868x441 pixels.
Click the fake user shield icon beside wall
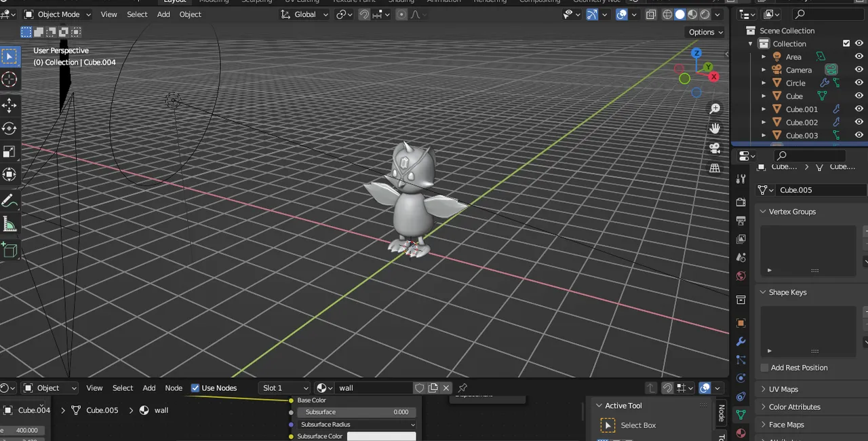[420, 388]
